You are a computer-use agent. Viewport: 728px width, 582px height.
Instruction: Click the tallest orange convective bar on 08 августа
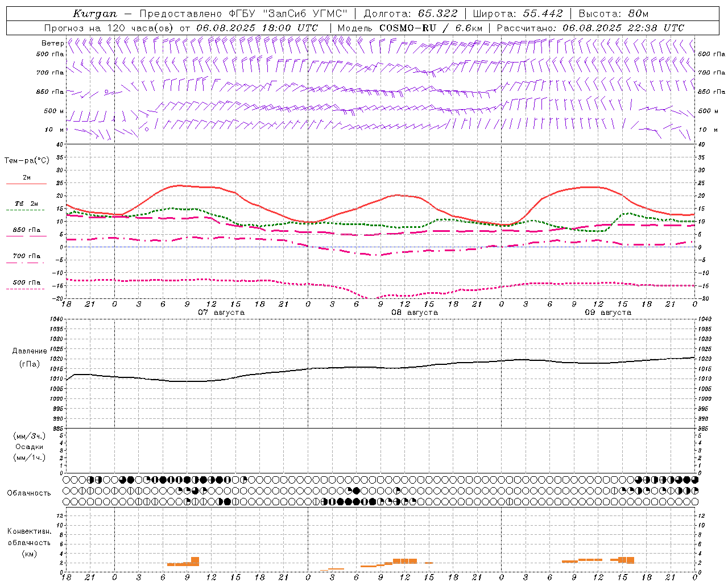pyautogui.click(x=405, y=561)
